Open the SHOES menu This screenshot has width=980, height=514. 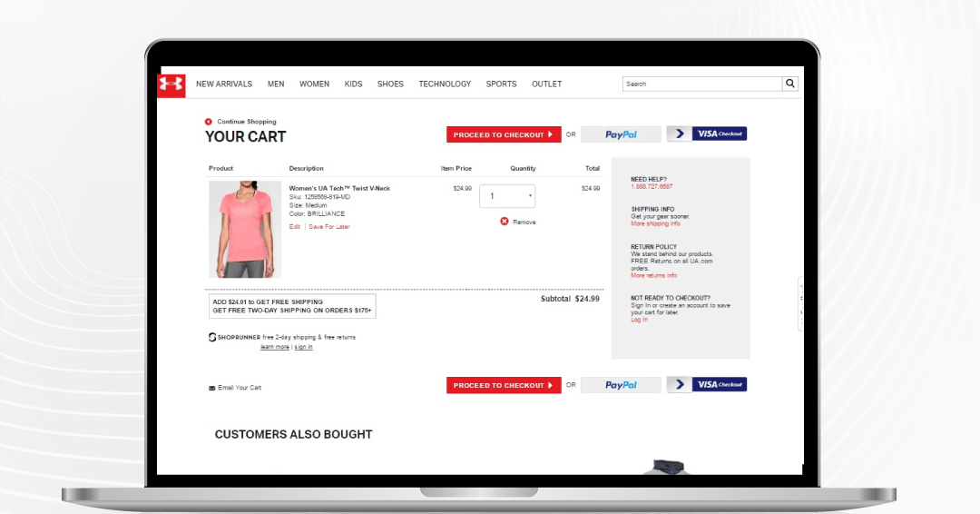point(390,84)
